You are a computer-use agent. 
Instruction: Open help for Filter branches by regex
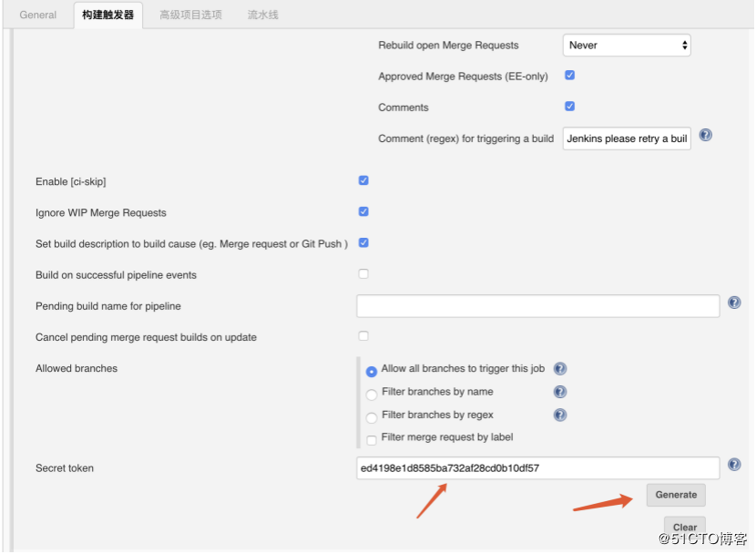[x=560, y=415]
